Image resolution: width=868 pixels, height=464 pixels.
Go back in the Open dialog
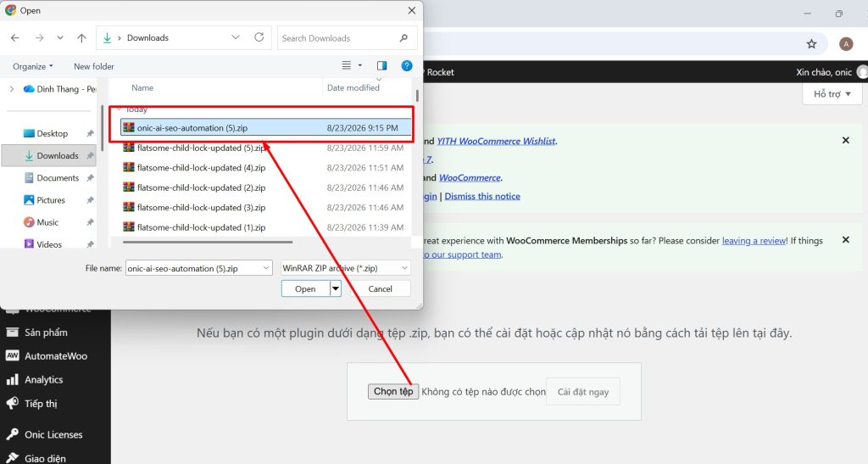[15, 37]
